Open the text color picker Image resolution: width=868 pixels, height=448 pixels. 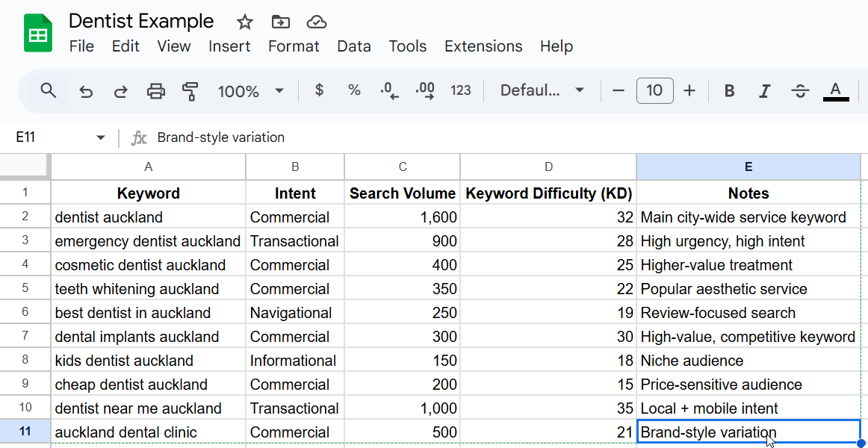[836, 90]
